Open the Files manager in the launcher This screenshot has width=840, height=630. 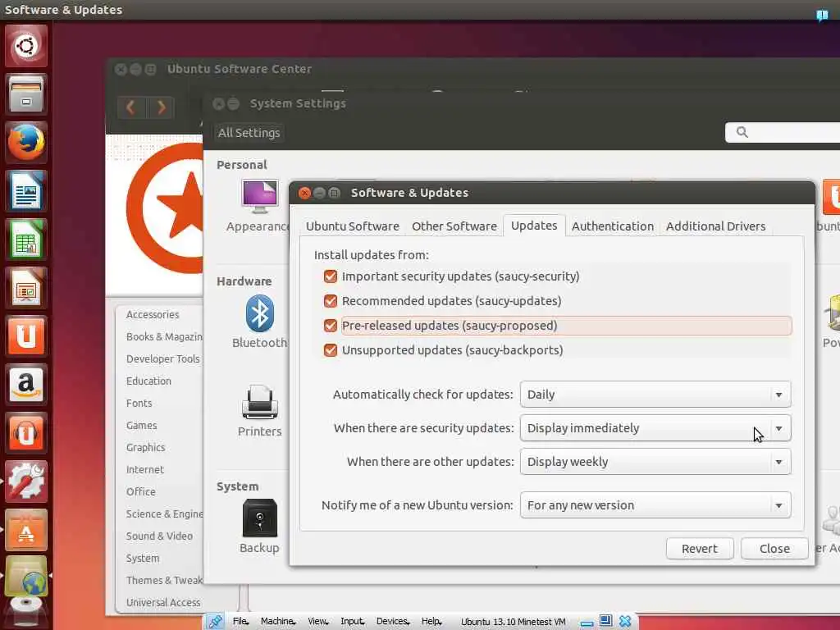pyautogui.click(x=26, y=95)
